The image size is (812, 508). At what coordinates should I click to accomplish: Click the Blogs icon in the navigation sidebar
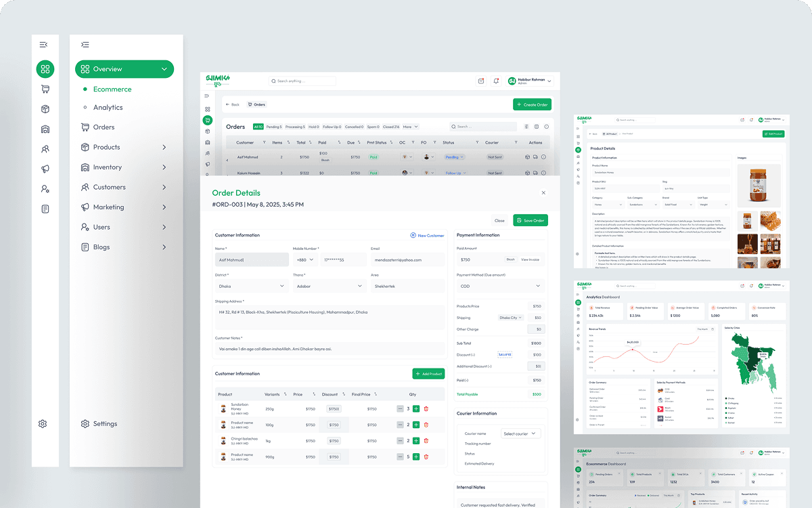tap(84, 247)
